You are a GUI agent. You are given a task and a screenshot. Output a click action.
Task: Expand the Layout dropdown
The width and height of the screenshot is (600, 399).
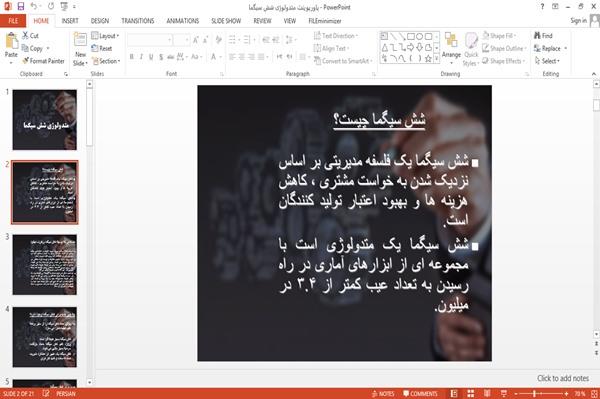click(x=105, y=36)
